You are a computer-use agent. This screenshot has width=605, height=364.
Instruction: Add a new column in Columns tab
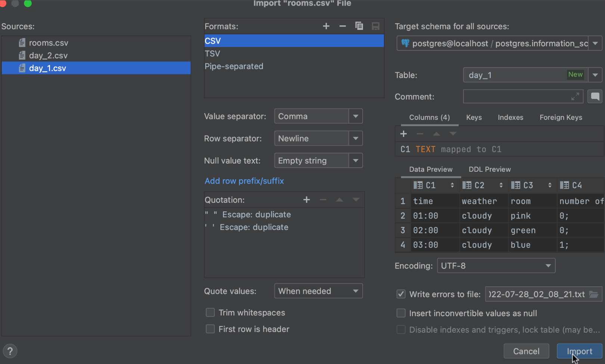pyautogui.click(x=404, y=134)
